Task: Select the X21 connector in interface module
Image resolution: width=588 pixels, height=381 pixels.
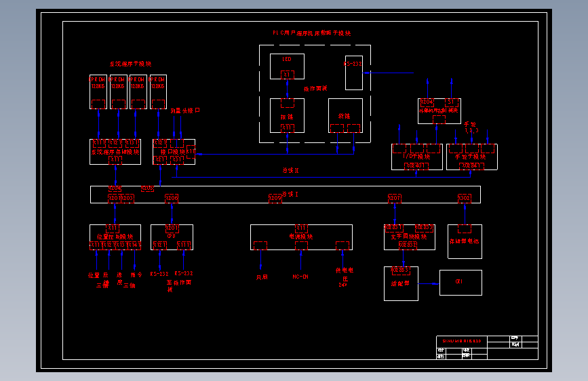Action: pyautogui.click(x=160, y=160)
